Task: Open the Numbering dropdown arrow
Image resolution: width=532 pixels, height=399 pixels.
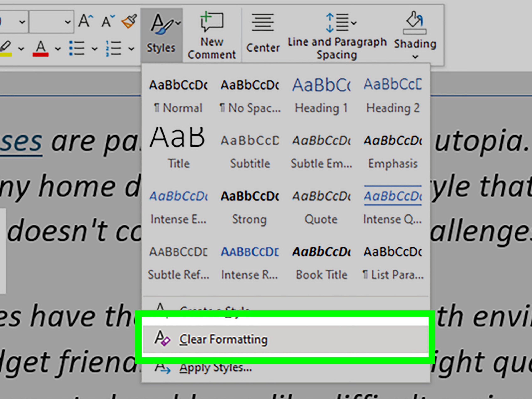Action: click(x=131, y=49)
